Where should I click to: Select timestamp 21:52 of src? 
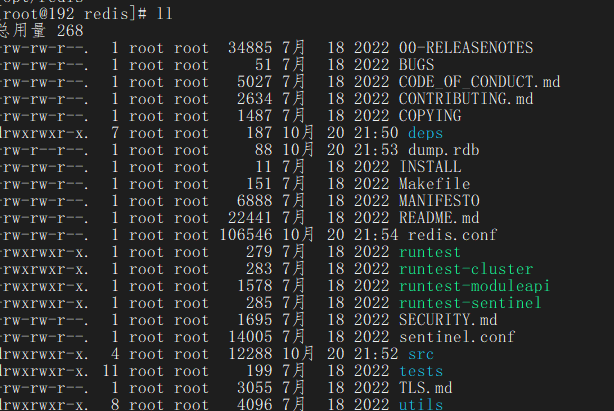pyautogui.click(x=376, y=354)
